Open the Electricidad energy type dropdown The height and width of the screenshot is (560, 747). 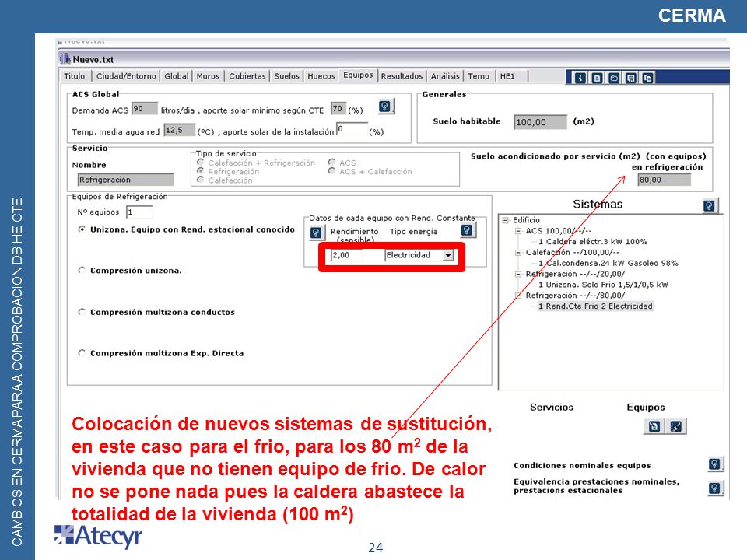point(448,256)
